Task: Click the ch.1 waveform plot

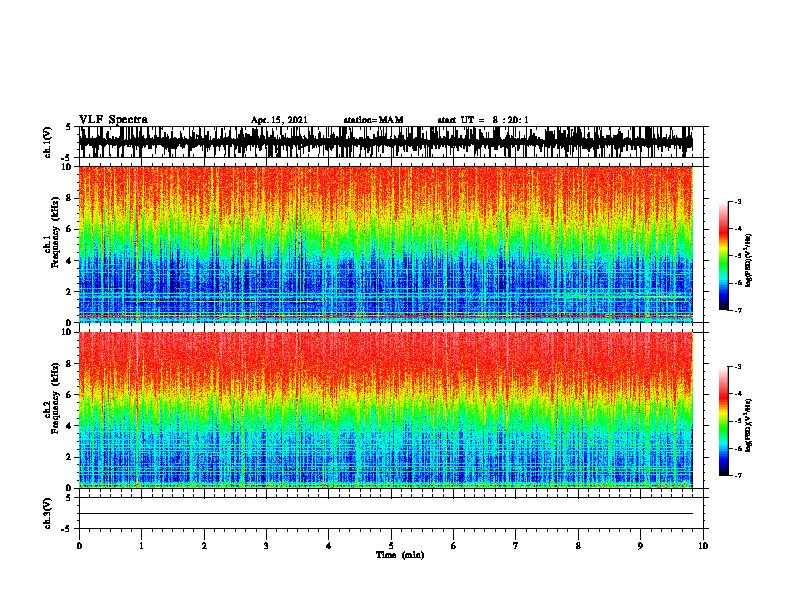Action: [x=386, y=142]
